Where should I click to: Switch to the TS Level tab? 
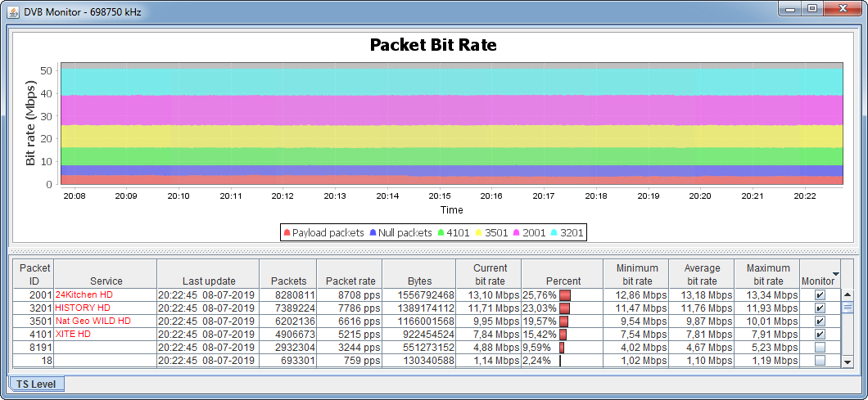pyautogui.click(x=37, y=384)
